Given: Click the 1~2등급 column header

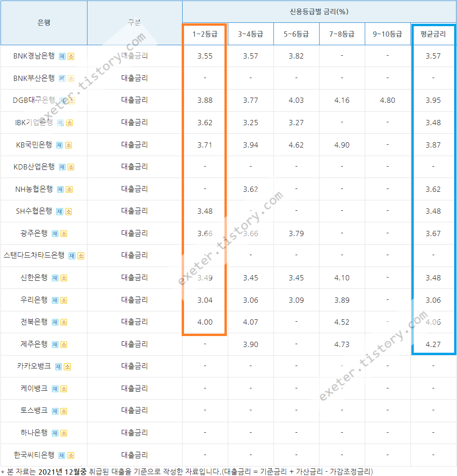Looking at the screenshot, I should pyautogui.click(x=205, y=34).
